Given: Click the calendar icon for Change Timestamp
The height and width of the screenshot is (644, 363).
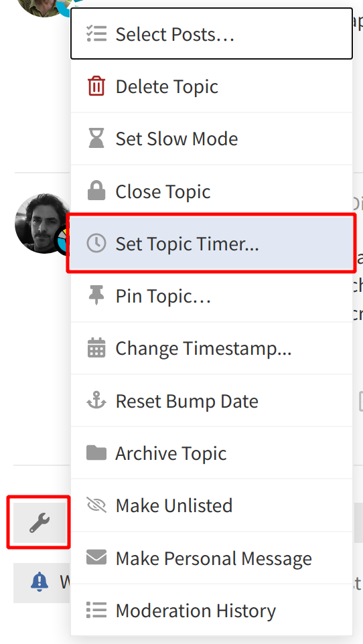Looking at the screenshot, I should (x=96, y=348).
